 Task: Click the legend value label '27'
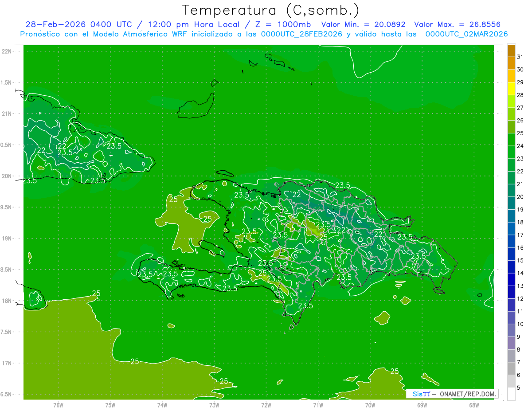[520, 108]
